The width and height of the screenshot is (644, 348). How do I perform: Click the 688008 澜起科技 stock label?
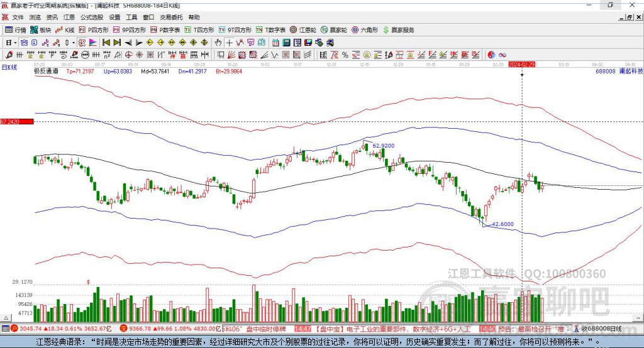(619, 72)
